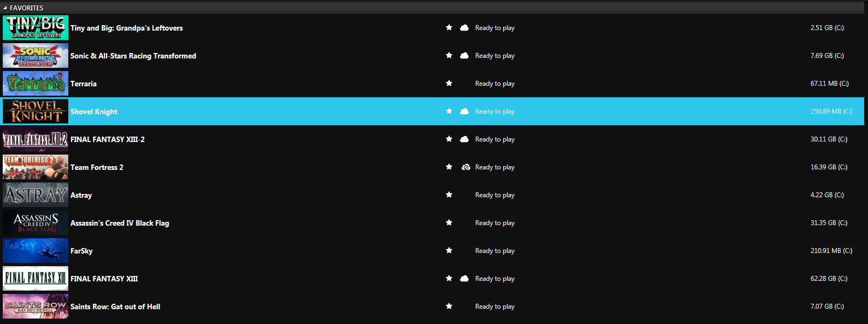Select the Astray title
The height and width of the screenshot is (324, 868).
(81, 195)
